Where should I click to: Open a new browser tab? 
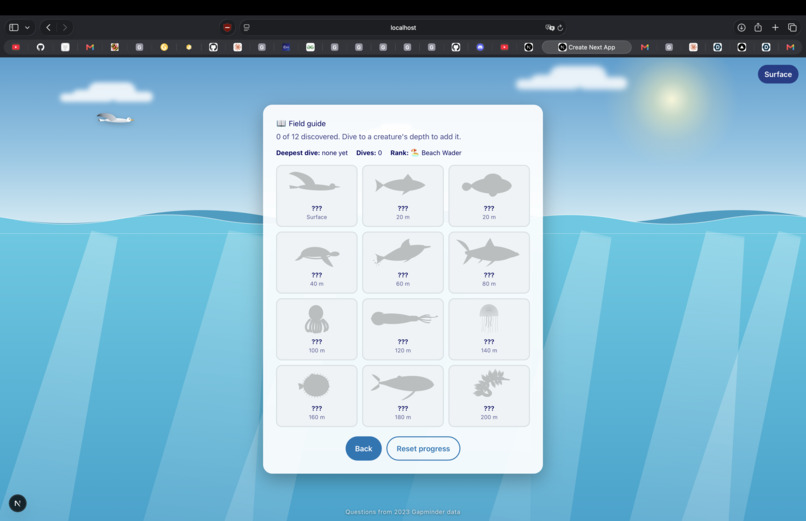[x=775, y=27]
